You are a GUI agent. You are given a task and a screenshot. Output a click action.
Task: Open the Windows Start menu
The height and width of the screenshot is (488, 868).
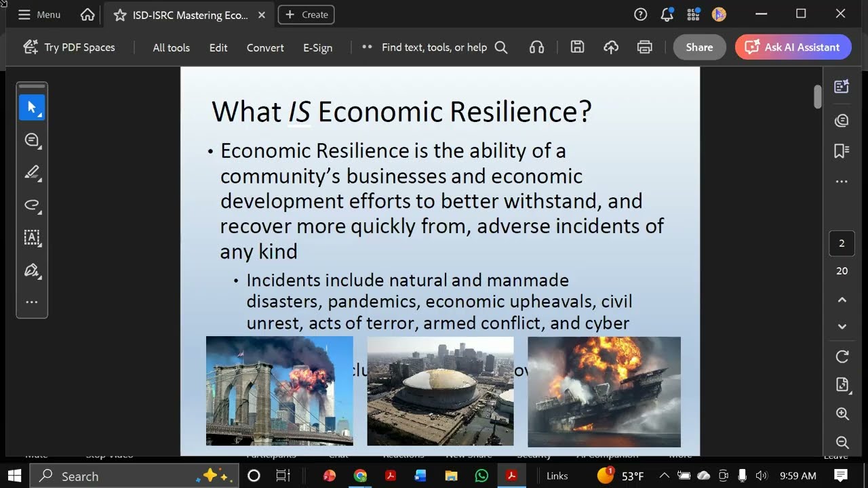(x=14, y=476)
